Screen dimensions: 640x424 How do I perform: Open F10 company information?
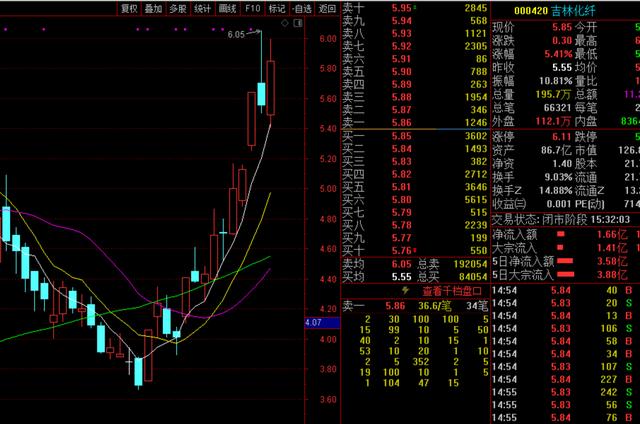(x=252, y=8)
